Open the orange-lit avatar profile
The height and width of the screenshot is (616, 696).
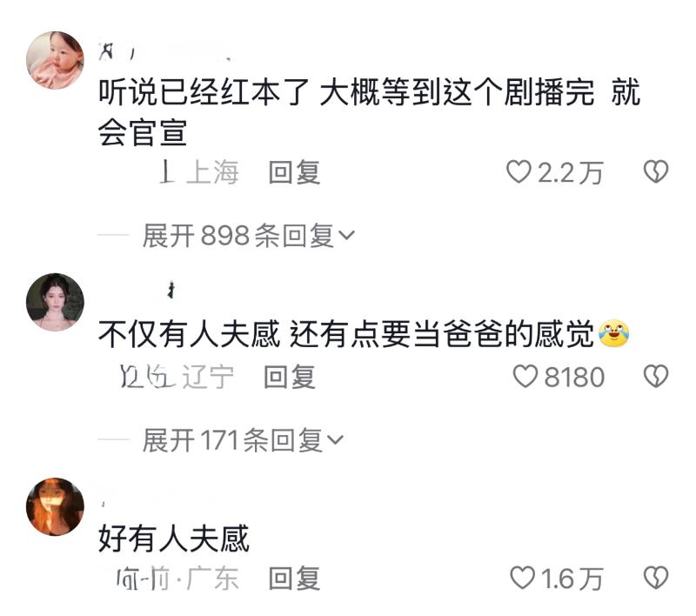coord(55,507)
